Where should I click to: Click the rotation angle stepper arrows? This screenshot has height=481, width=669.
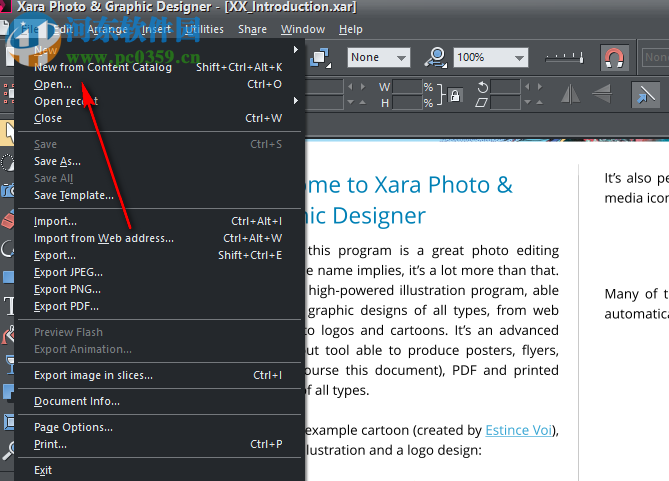click(533, 87)
